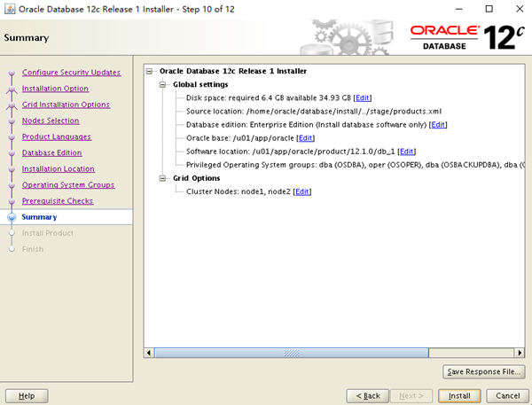
Task: Click the Install button
Action: (x=459, y=395)
